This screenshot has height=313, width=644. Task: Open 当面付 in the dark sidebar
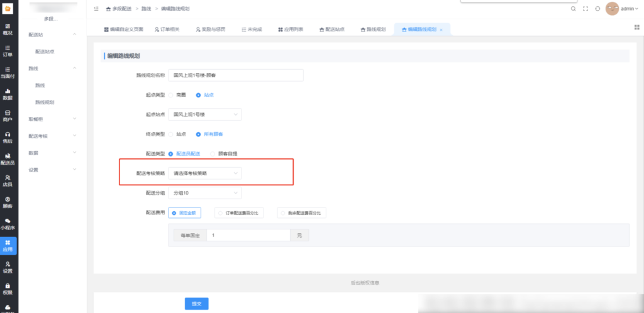[8, 73]
